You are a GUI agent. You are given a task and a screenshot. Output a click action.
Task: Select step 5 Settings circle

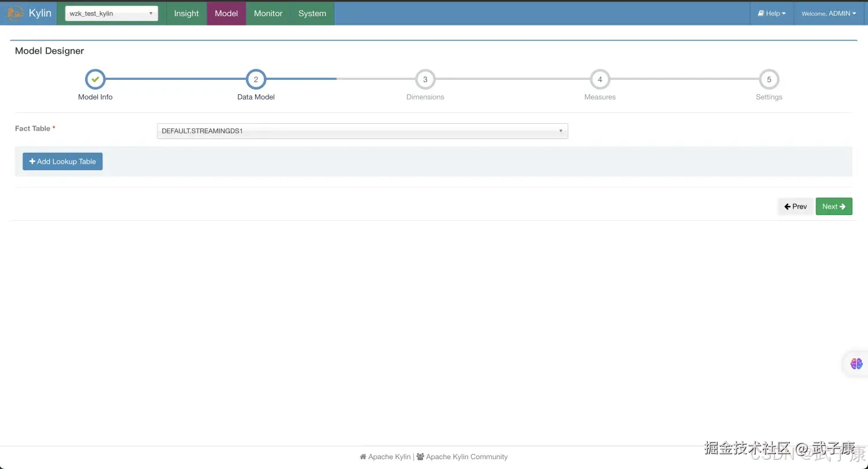pyautogui.click(x=768, y=79)
